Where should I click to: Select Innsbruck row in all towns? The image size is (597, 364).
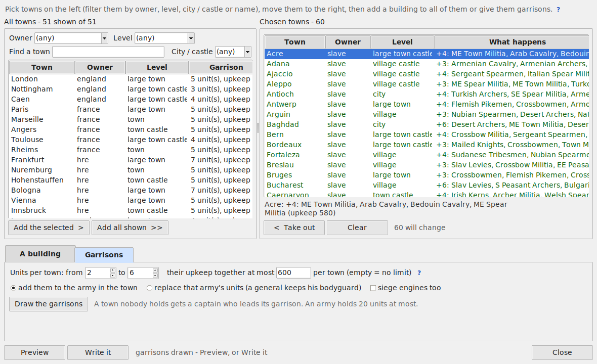[131, 211]
